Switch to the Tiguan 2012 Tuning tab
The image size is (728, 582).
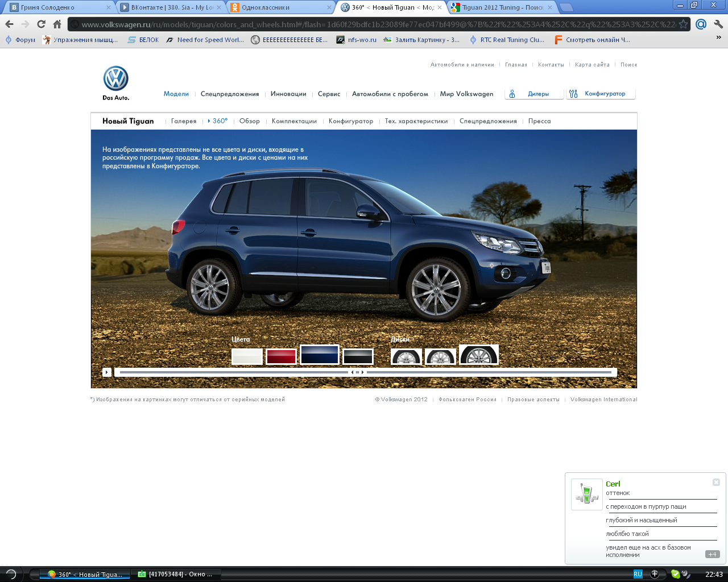[x=502, y=7]
